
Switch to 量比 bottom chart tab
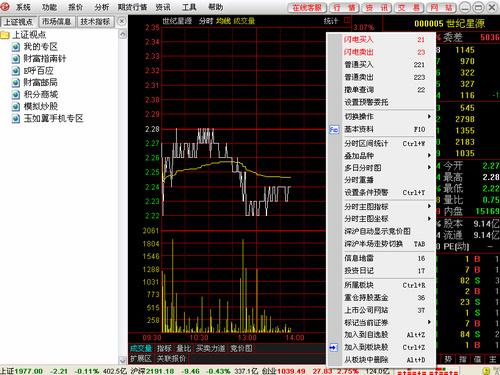pyautogui.click(x=184, y=349)
